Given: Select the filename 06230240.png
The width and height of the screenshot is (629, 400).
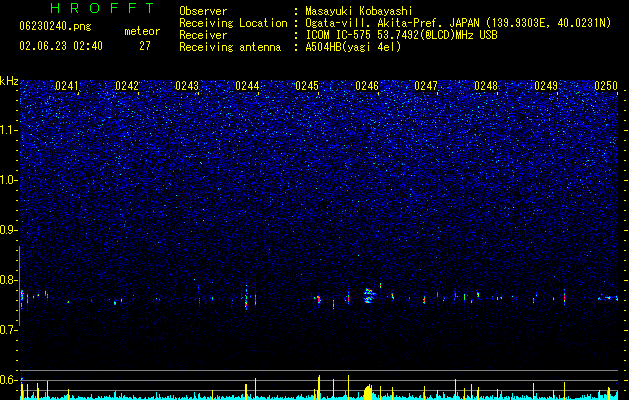Looking at the screenshot, I should [55, 27].
